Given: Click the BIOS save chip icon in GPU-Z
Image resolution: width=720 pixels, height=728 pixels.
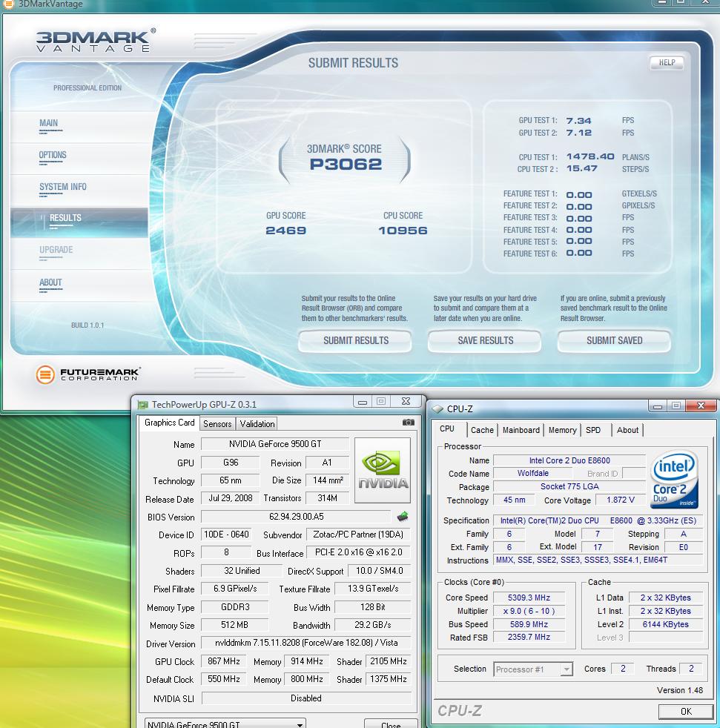Looking at the screenshot, I should tap(403, 516).
